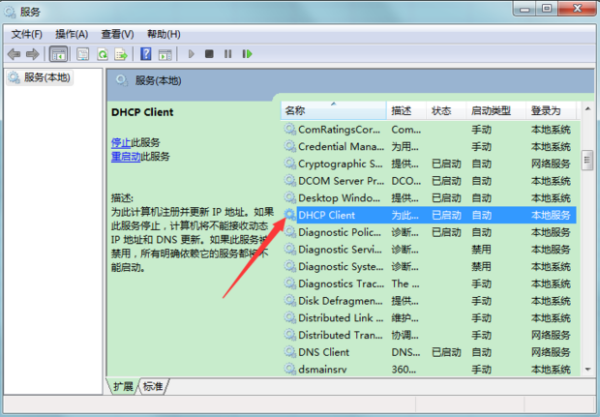The width and height of the screenshot is (600, 417).
Task: Open the 查看(V) menu
Action: pyautogui.click(x=116, y=34)
